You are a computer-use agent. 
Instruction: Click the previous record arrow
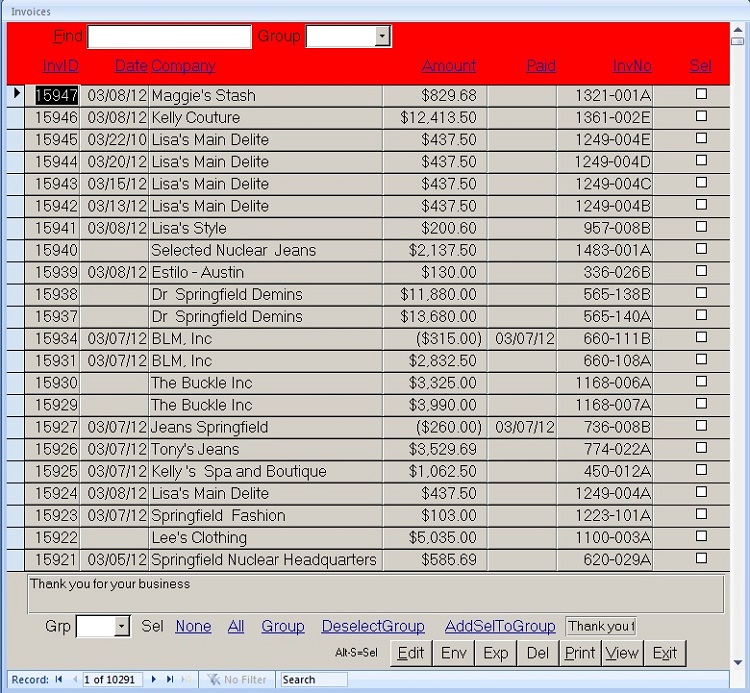74,680
